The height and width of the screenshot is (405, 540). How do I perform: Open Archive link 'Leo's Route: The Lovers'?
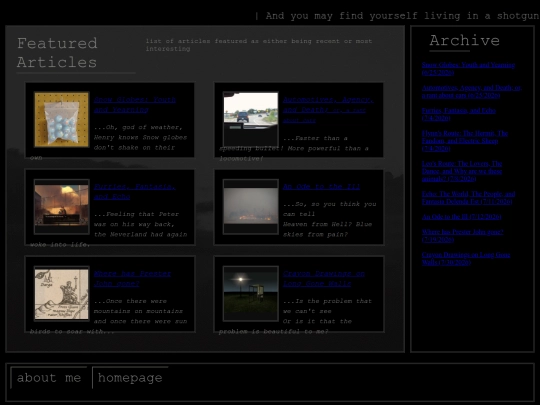pos(462,171)
